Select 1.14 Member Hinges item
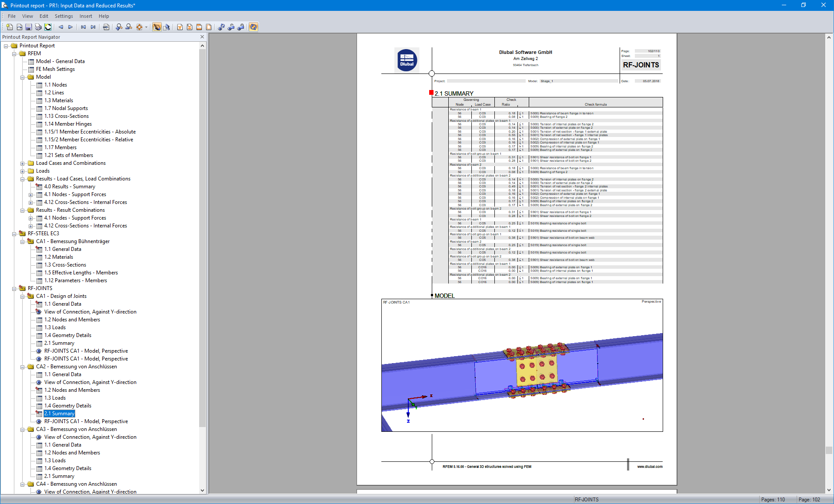Viewport: 834px width, 504px height. tap(68, 124)
